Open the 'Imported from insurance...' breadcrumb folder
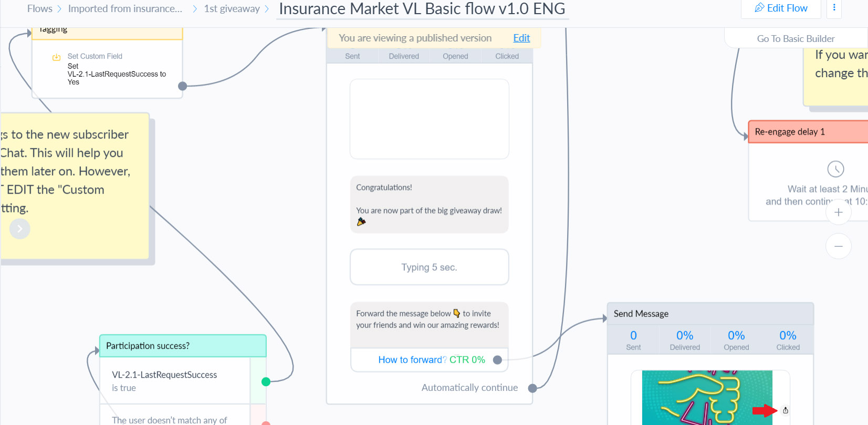This screenshot has height=425, width=868. (x=125, y=9)
